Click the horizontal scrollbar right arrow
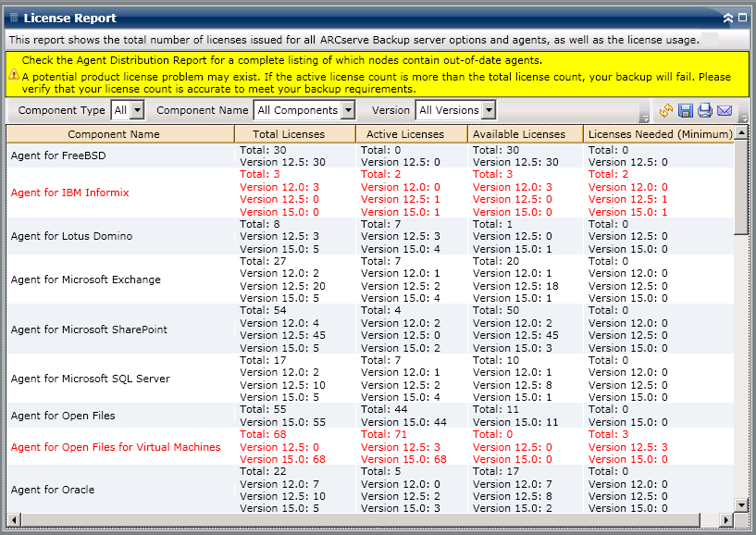 [x=725, y=520]
